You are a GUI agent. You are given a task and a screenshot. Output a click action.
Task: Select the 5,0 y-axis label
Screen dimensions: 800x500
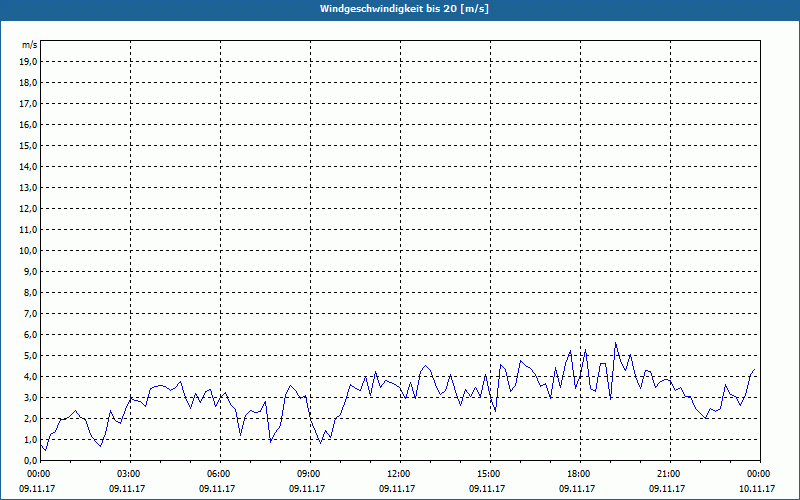point(31,355)
